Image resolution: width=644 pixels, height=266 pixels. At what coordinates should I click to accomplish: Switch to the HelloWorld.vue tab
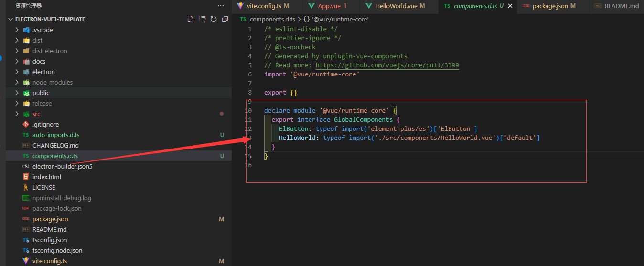point(399,6)
